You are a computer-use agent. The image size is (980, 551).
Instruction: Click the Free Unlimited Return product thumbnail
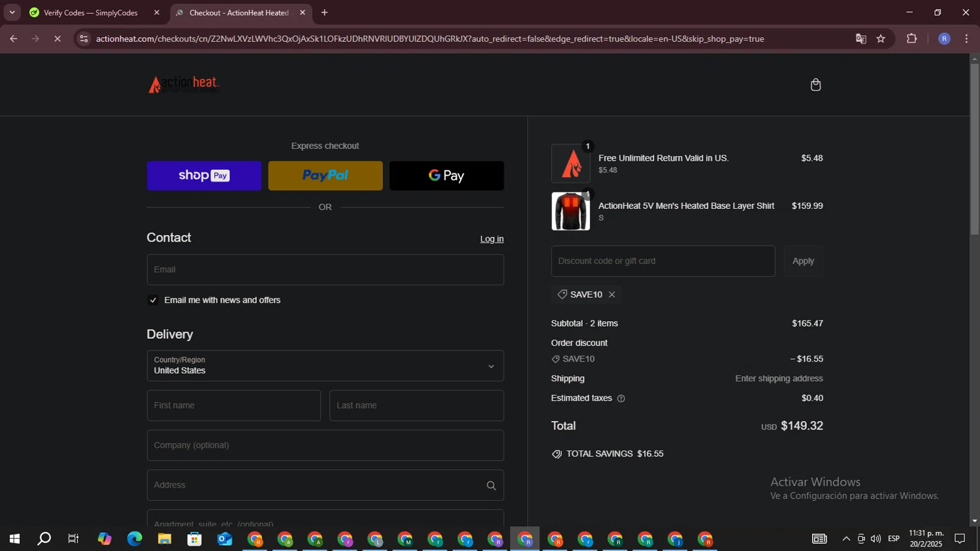pyautogui.click(x=570, y=163)
